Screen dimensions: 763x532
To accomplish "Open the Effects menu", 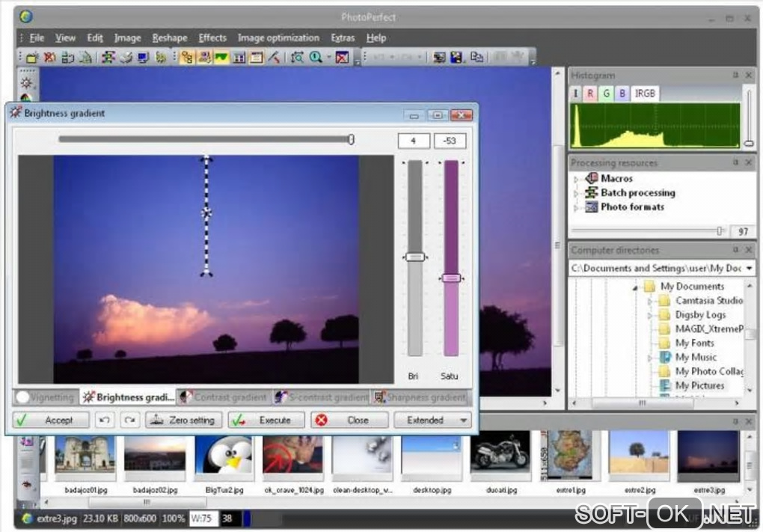I will (212, 38).
